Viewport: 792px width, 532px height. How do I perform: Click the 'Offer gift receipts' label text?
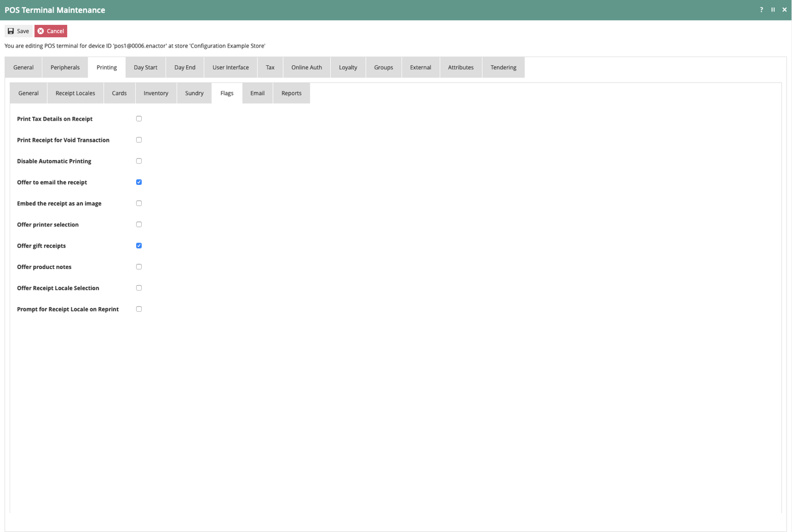pos(42,246)
